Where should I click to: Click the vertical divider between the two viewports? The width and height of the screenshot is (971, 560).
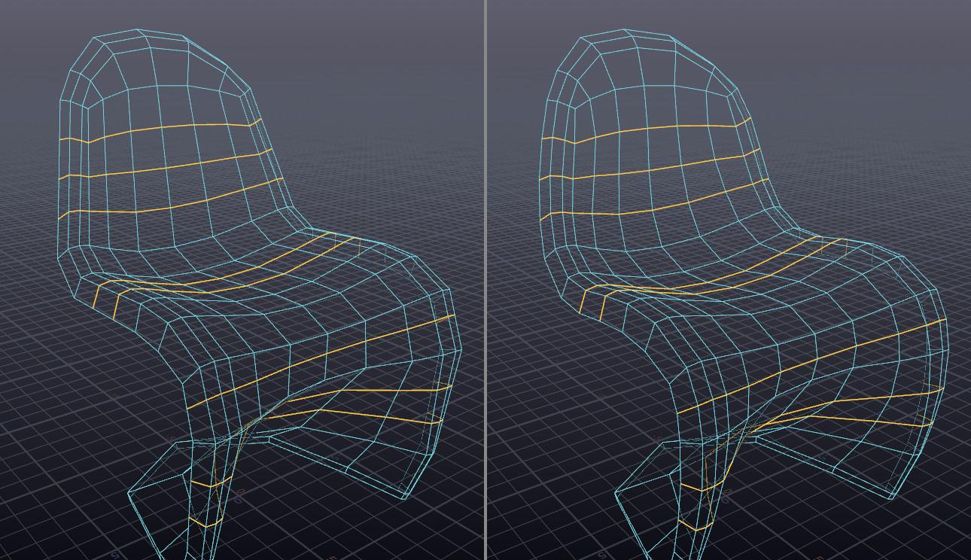click(485, 280)
